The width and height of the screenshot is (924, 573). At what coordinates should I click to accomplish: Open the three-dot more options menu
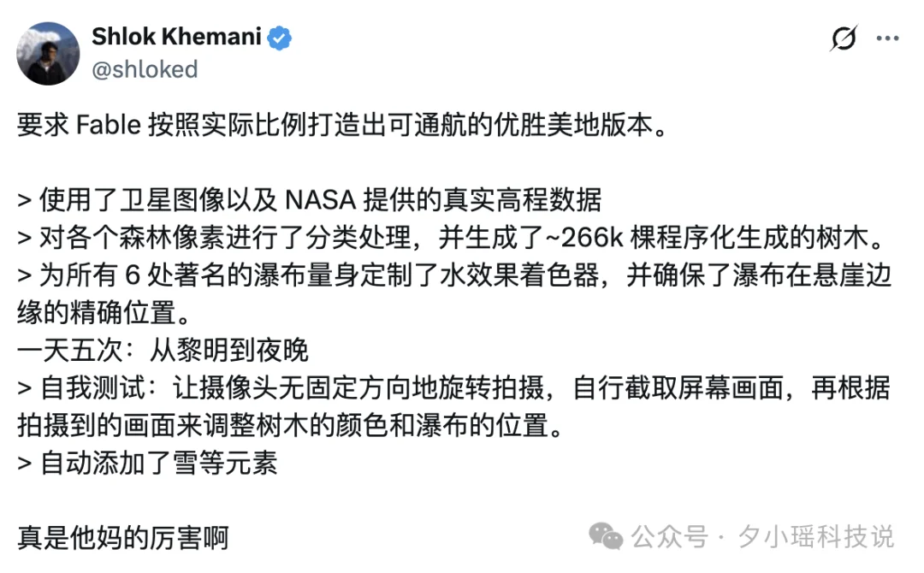tap(887, 38)
